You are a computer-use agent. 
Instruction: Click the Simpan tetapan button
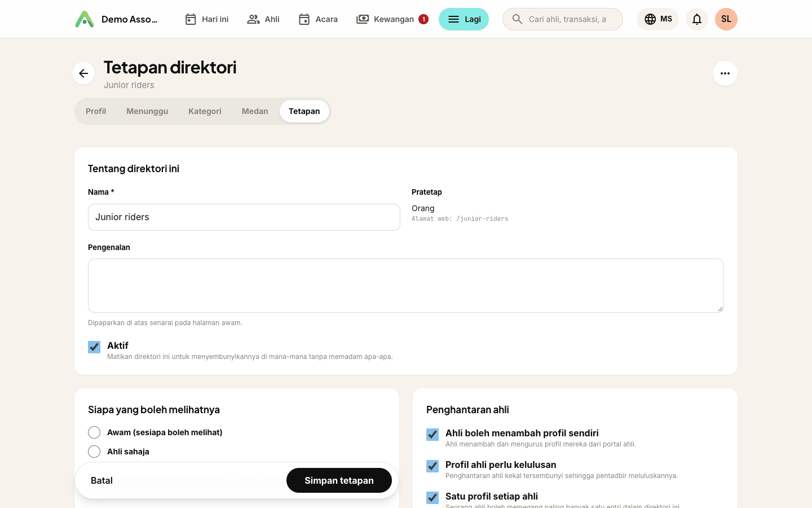[339, 480]
